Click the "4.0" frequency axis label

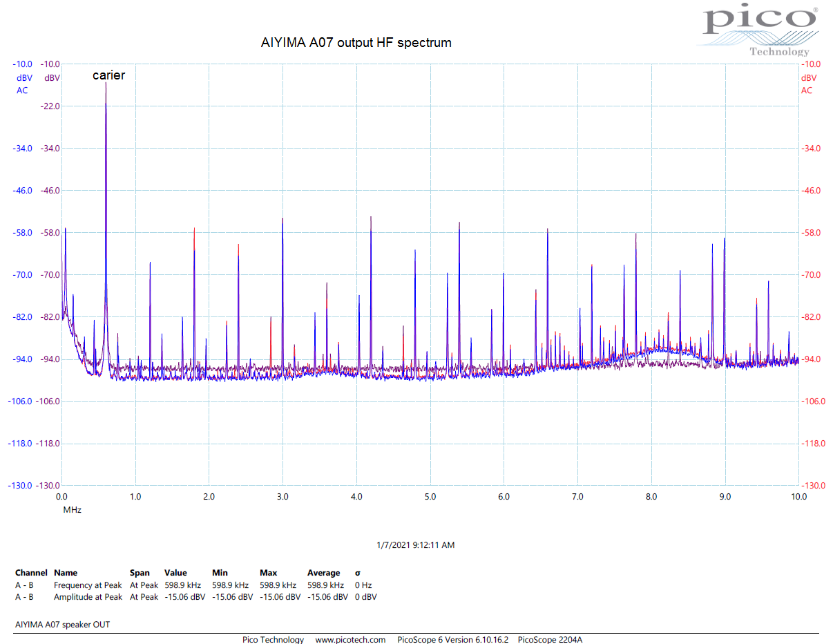click(x=356, y=497)
